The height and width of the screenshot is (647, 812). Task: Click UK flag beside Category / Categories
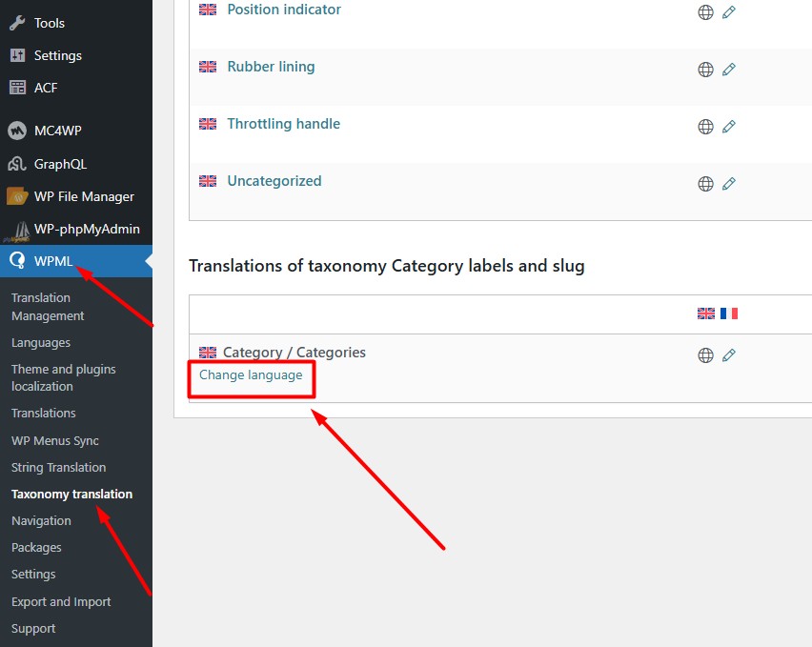[208, 353]
